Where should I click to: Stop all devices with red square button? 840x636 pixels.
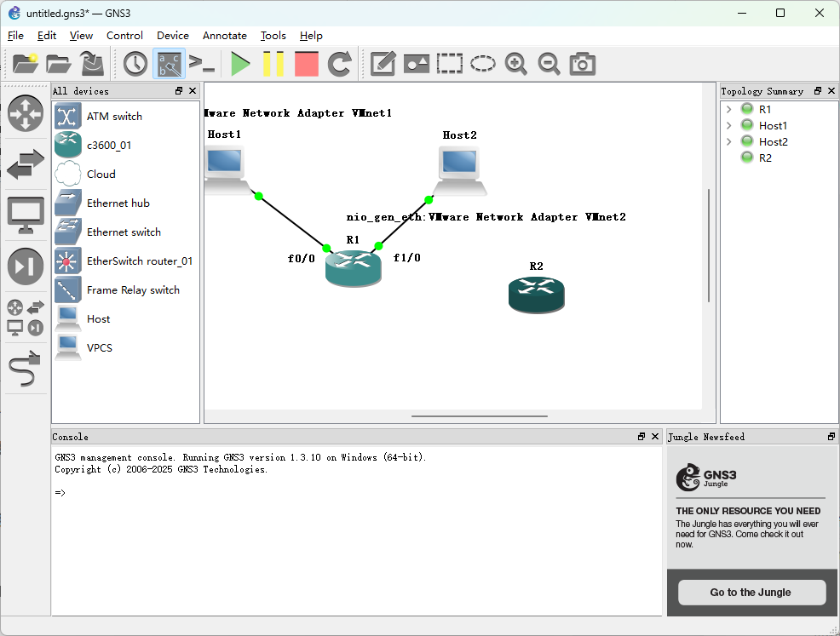(307, 64)
